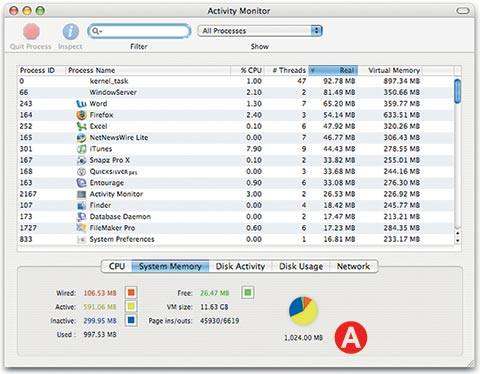The image size is (480, 374).
Task: Click the blue Inactive color swatch
Action: (x=131, y=320)
